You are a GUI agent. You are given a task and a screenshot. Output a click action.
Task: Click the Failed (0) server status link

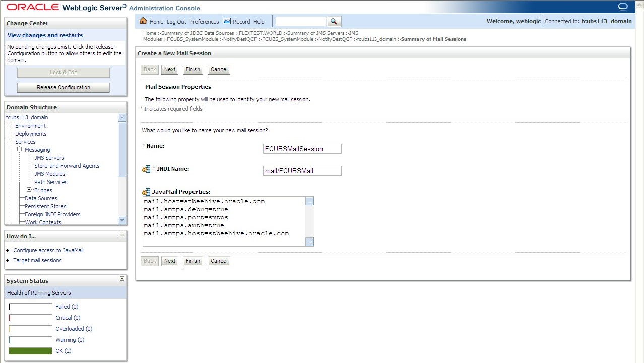click(x=67, y=307)
